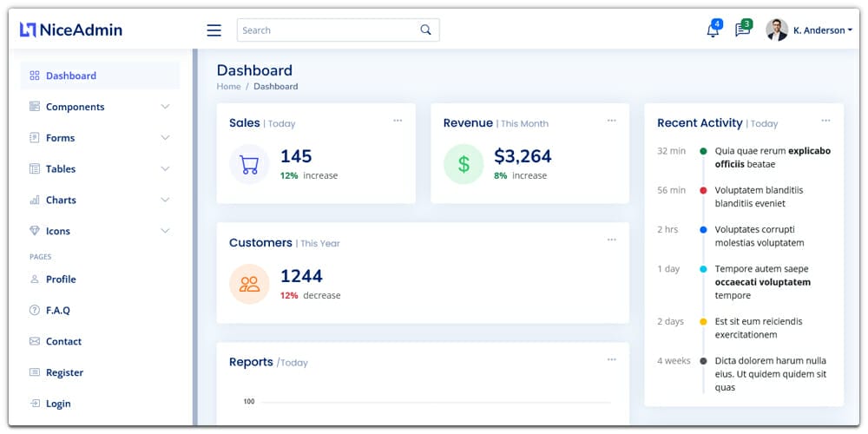Click the NiceAdmin logo
The image size is (868, 434).
pos(71,30)
